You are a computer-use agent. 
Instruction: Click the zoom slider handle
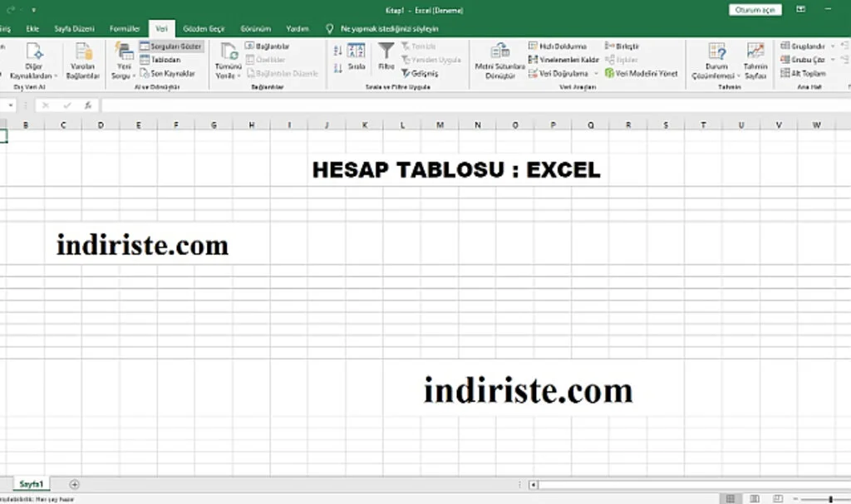[x=830, y=498]
